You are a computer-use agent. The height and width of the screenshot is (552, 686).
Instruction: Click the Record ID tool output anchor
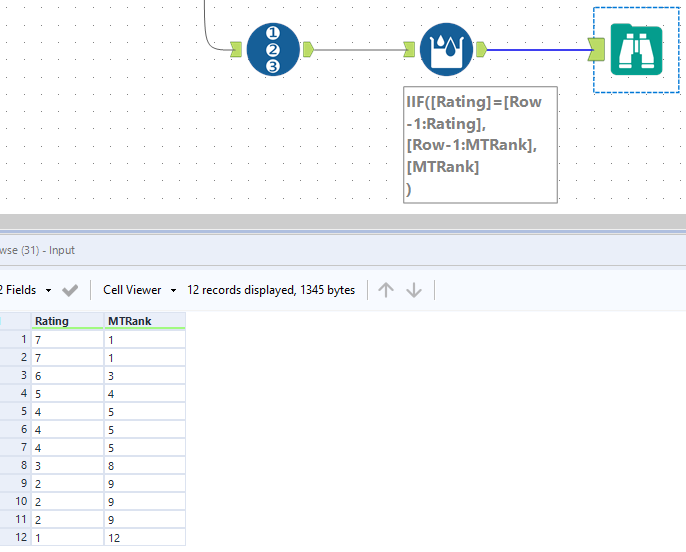pos(309,48)
